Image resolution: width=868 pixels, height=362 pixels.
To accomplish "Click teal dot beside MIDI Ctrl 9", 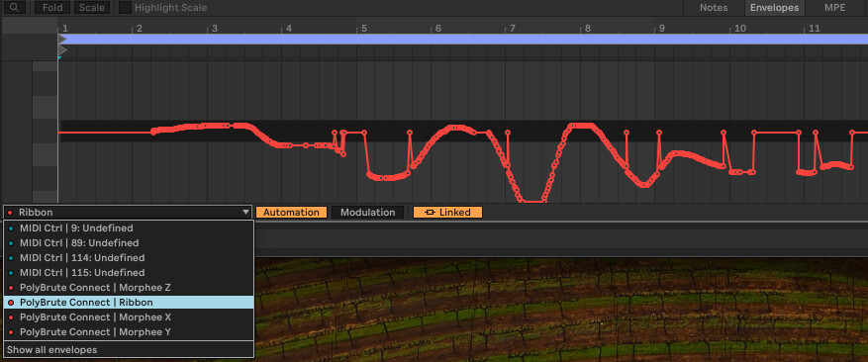I will point(11,228).
